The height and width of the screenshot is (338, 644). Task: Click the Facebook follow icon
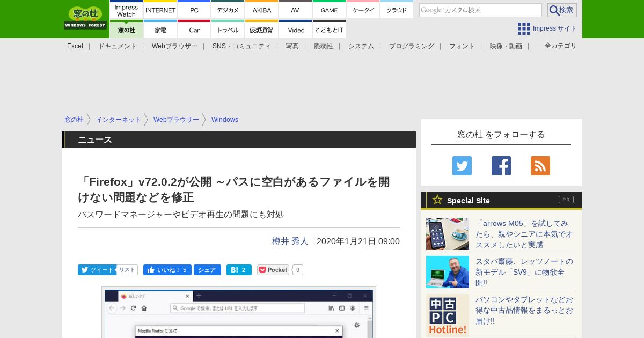pos(501,166)
